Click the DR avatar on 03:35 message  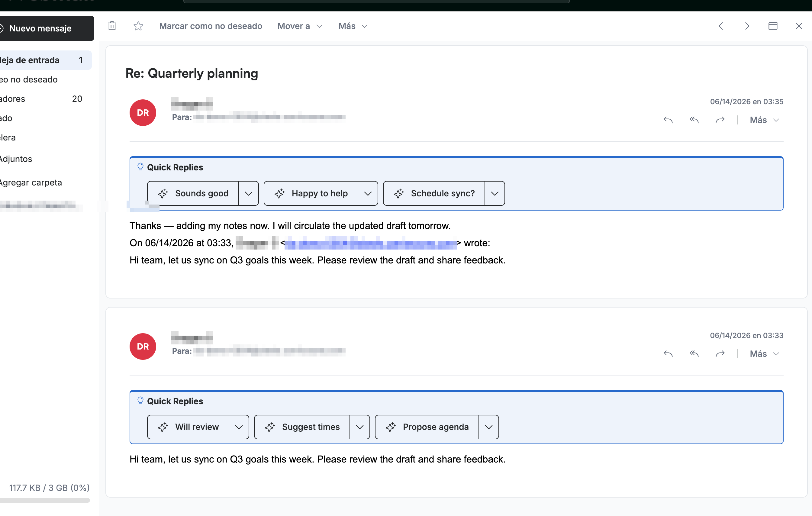click(x=143, y=113)
